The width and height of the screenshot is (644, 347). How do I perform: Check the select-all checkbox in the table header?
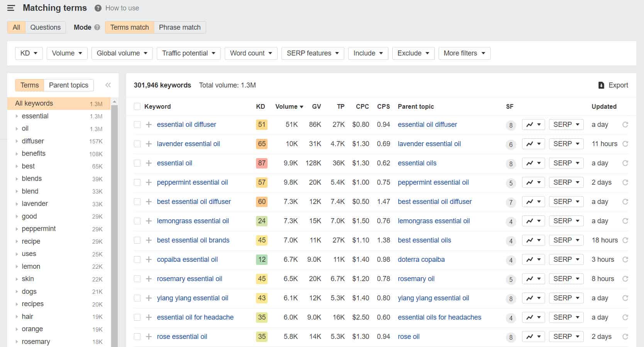(x=137, y=106)
